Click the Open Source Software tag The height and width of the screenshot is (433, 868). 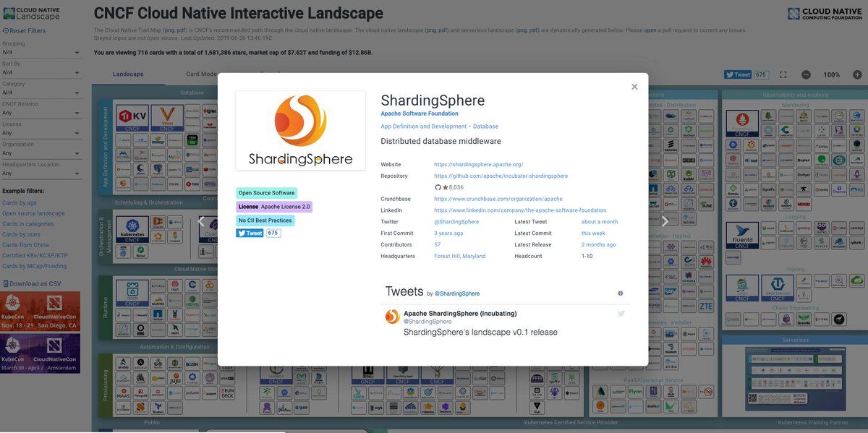pos(267,193)
